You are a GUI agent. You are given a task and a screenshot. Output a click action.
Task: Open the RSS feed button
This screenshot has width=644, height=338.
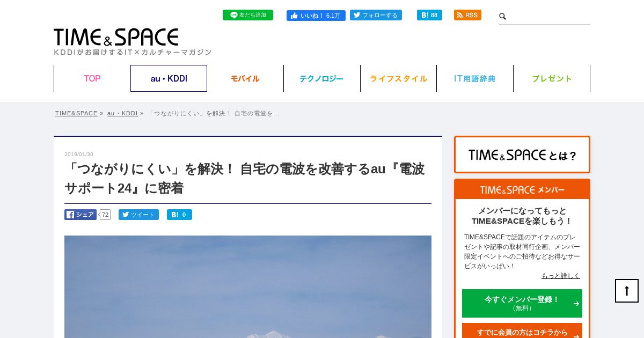pos(467,15)
